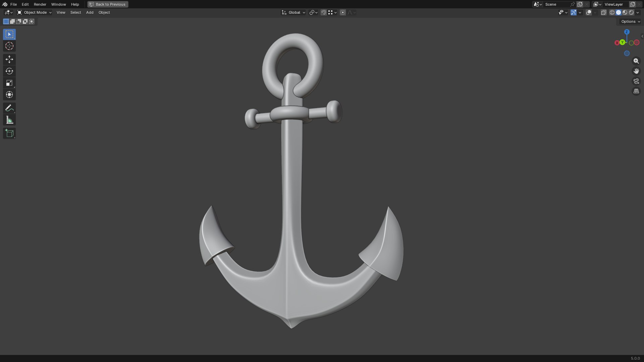644x362 pixels.
Task: Select the Scale tool
Action: (9, 83)
